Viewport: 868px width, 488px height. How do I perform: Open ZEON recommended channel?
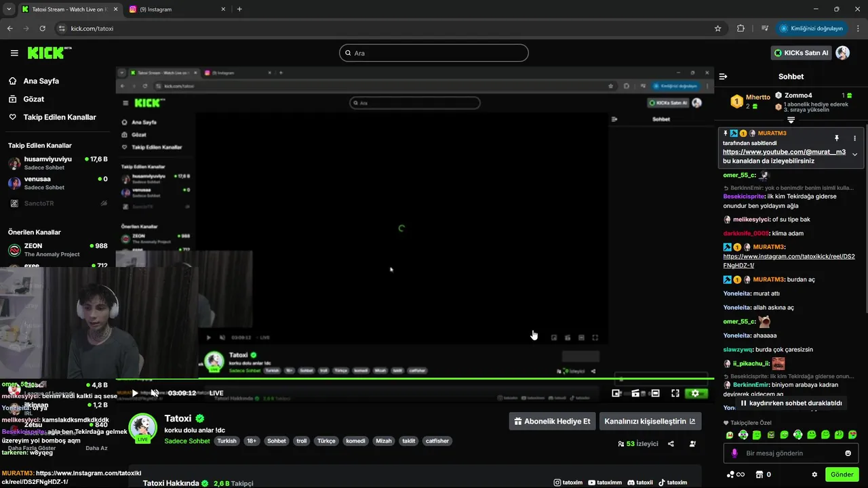click(x=57, y=249)
